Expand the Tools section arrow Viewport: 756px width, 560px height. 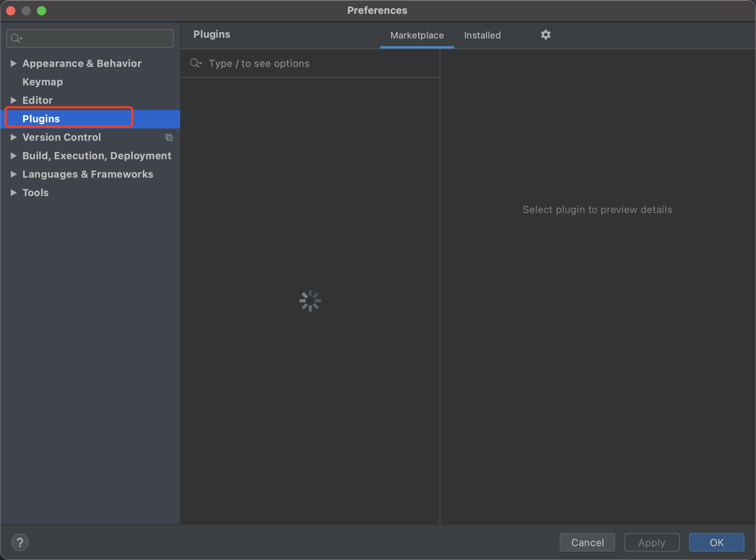[x=13, y=193]
